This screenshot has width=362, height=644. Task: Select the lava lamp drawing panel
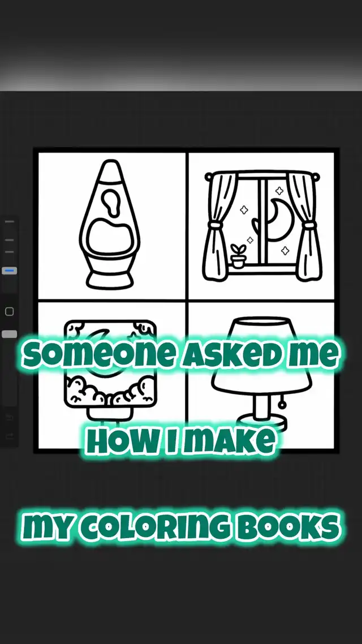point(111,224)
